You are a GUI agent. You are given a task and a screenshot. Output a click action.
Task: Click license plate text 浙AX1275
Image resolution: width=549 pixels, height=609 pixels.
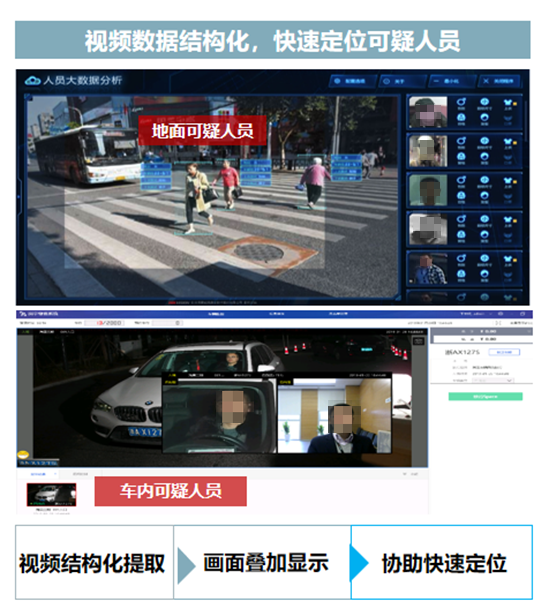(462, 352)
